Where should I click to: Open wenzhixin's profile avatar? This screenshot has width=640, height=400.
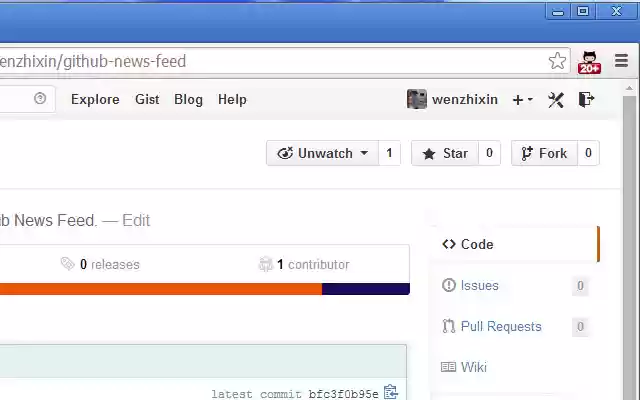(x=417, y=99)
